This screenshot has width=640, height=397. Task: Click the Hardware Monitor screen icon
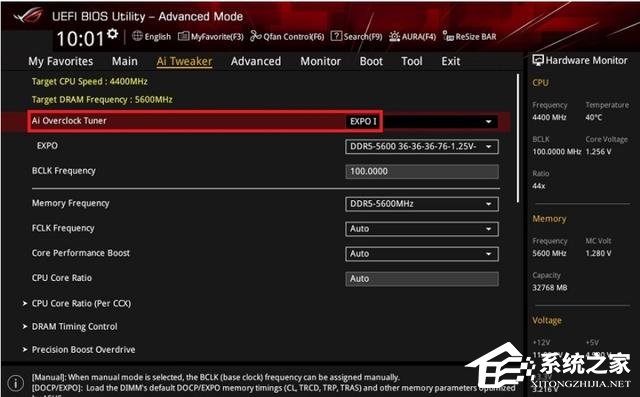pyautogui.click(x=538, y=60)
